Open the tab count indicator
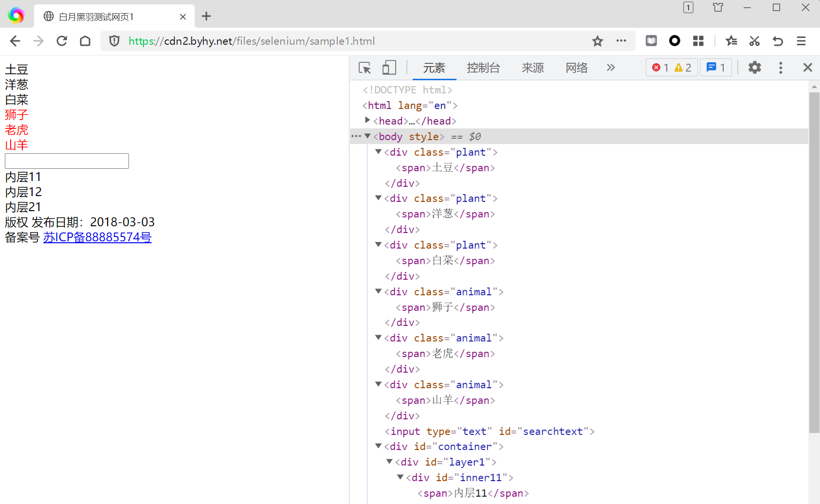Viewport: 820px width, 504px height. point(688,7)
